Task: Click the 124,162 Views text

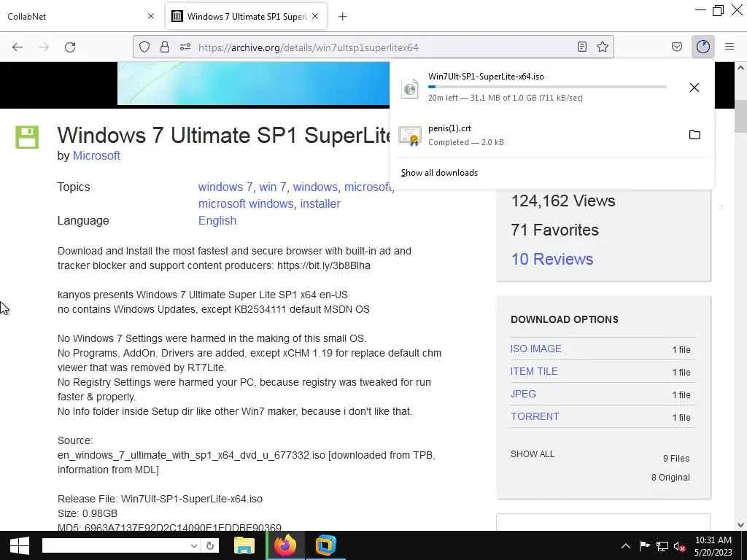Action: tap(563, 201)
